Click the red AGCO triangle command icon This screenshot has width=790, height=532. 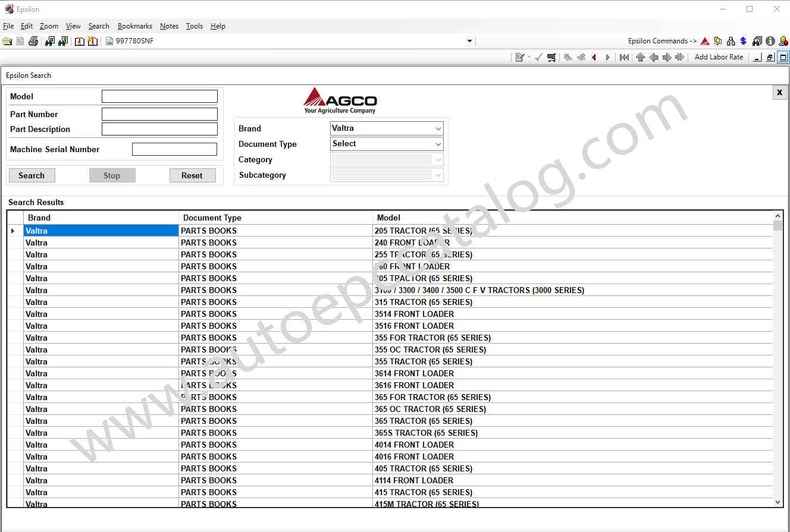(x=705, y=41)
